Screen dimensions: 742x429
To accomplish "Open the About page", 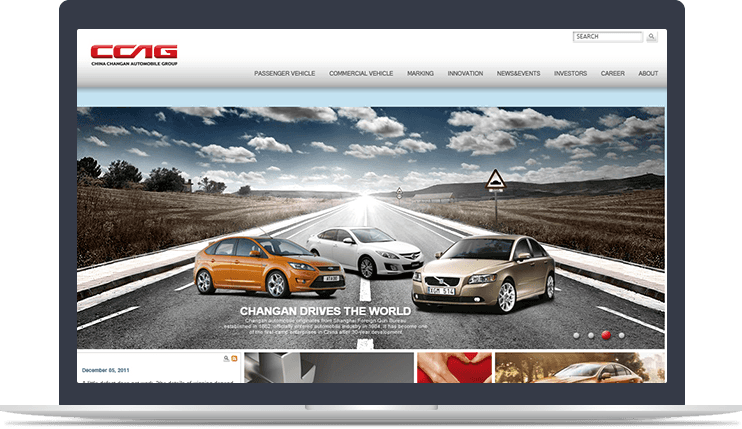I will tap(648, 74).
